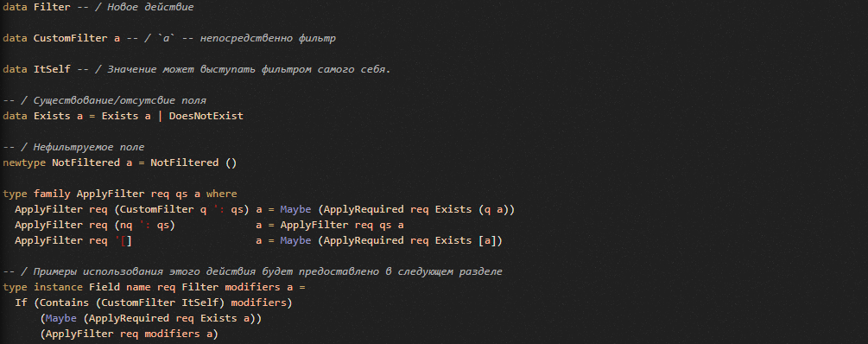Click the 'If' keyword in the instance body
This screenshot has height=344, width=868.
[x=21, y=303]
